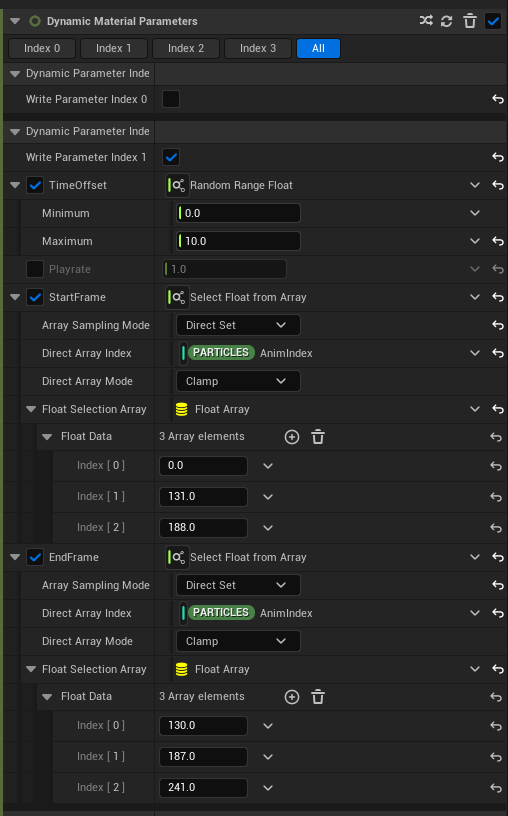Reset StartFrame Index [ 1 ] value arrow
The height and width of the screenshot is (816, 508).
(x=496, y=497)
